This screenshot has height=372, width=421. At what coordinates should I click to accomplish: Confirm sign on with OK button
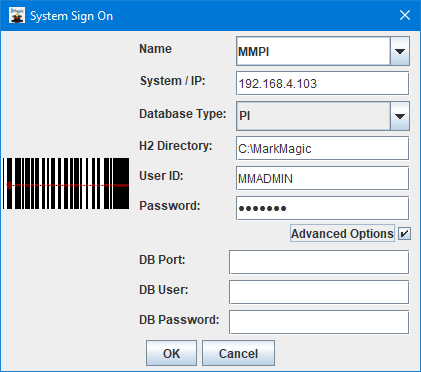pos(171,353)
